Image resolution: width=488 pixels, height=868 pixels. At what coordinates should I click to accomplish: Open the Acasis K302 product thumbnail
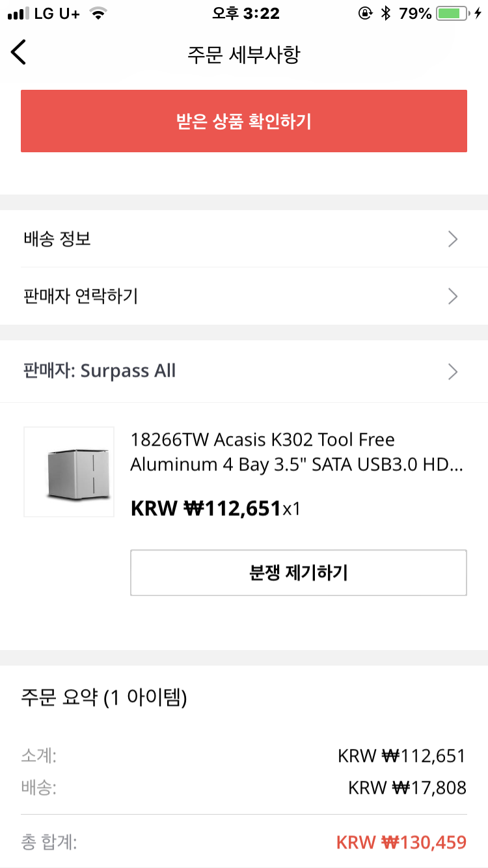click(69, 472)
